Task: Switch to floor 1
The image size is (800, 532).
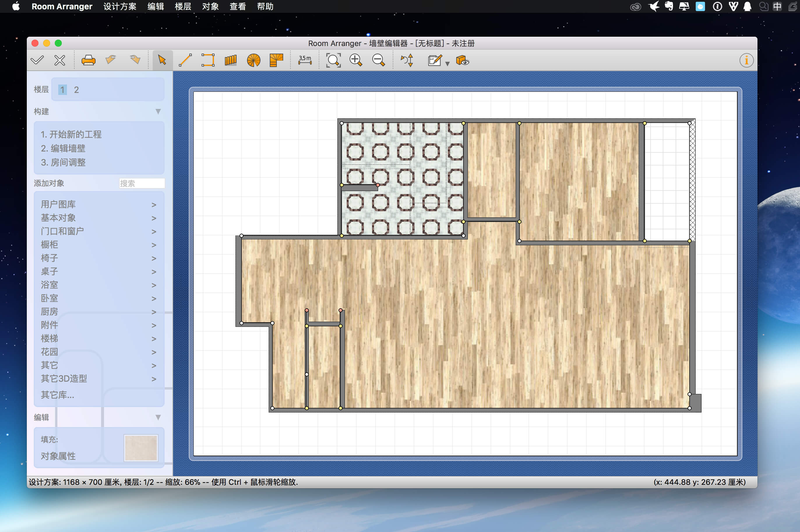Action: (62, 89)
